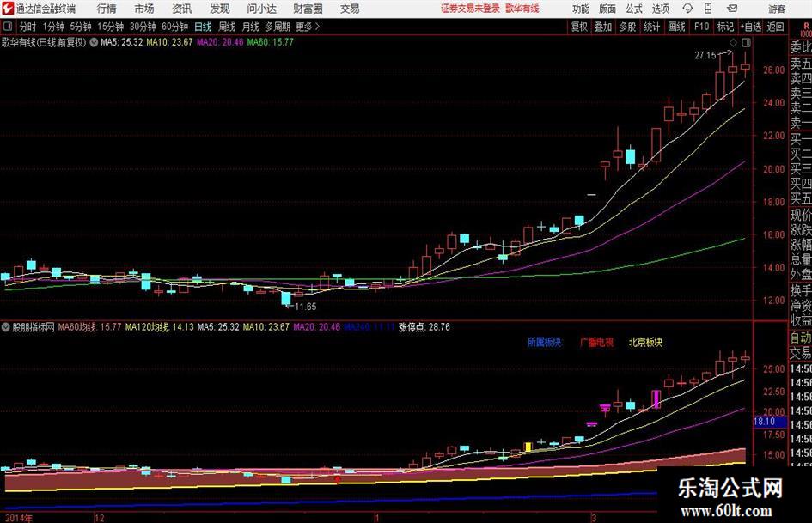The height and width of the screenshot is (523, 812).
Task: Open the 功能 menu
Action: click(581, 9)
